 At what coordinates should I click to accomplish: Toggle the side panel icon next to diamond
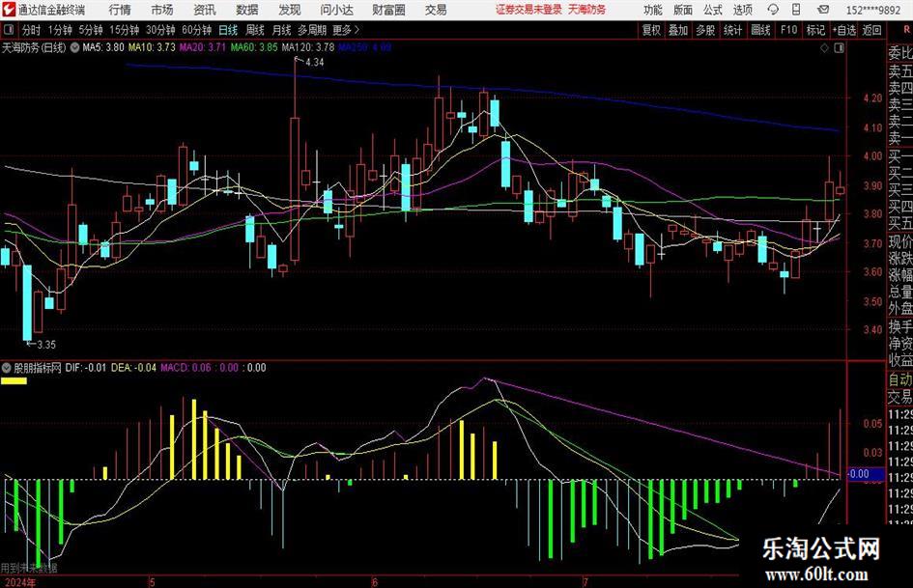click(839, 48)
